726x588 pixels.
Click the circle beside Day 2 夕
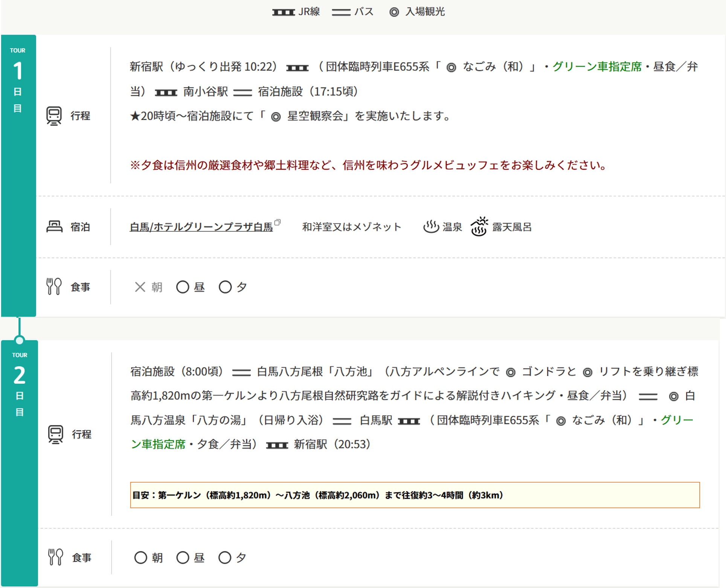(225, 558)
